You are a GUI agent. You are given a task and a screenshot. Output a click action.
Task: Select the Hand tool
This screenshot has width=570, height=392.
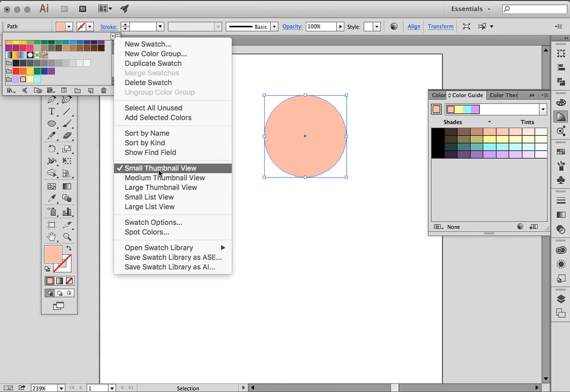click(x=52, y=237)
